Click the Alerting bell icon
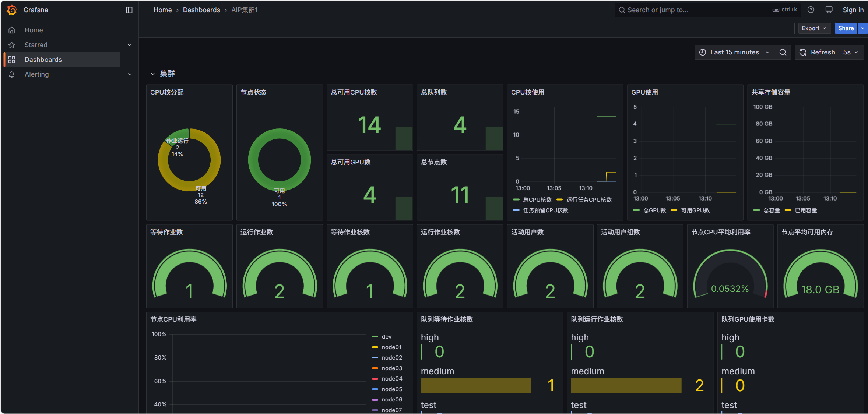The width and height of the screenshot is (868, 414). click(x=12, y=74)
